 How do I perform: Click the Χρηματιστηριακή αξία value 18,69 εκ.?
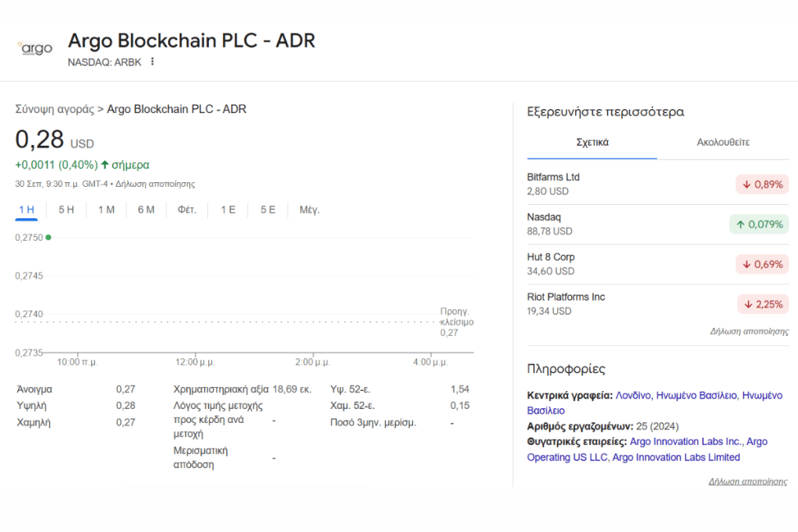pyautogui.click(x=291, y=389)
